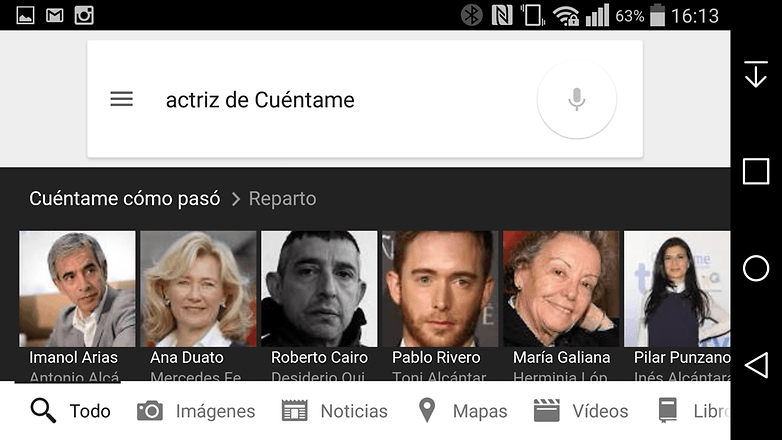Open the Libros tab
Image resolution: width=782 pixels, height=440 pixels.
point(694,411)
